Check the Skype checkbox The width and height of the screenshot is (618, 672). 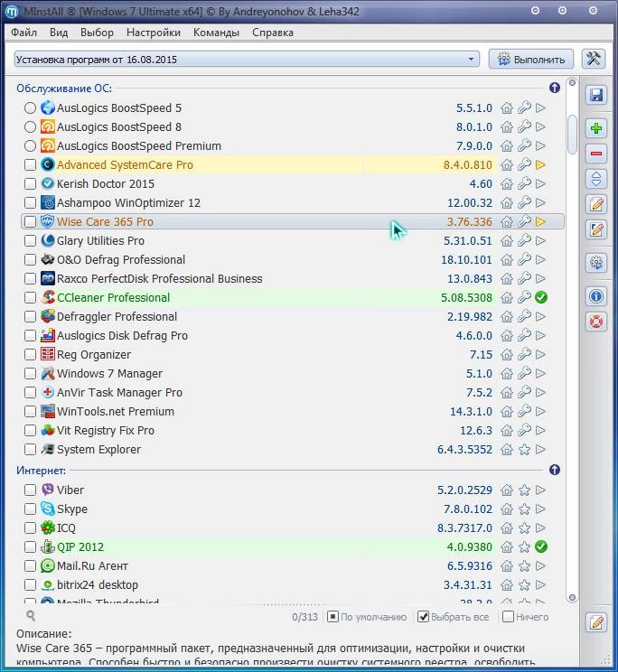tap(30, 509)
